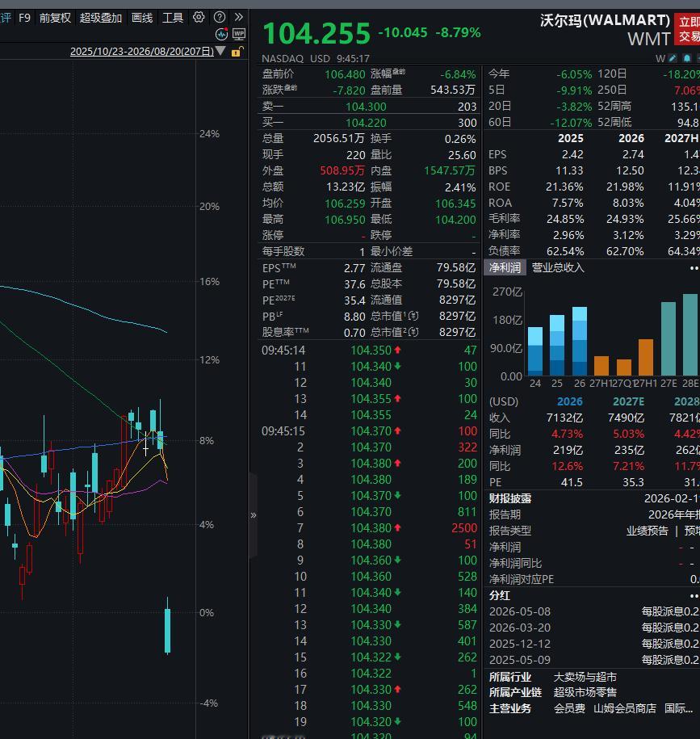Viewport: 700px width, 739px height.
Task: Open 超级叠加 overlay menu
Action: [x=101, y=18]
